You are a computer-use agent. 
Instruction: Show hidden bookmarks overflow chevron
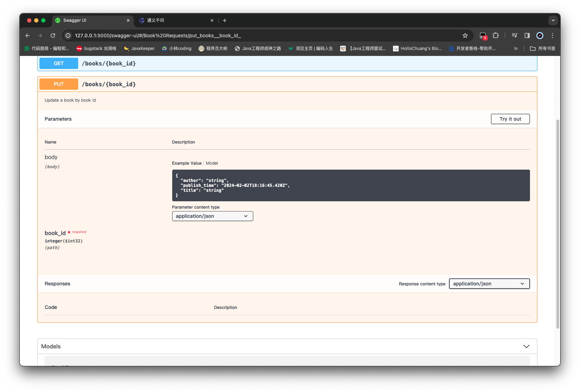point(516,49)
